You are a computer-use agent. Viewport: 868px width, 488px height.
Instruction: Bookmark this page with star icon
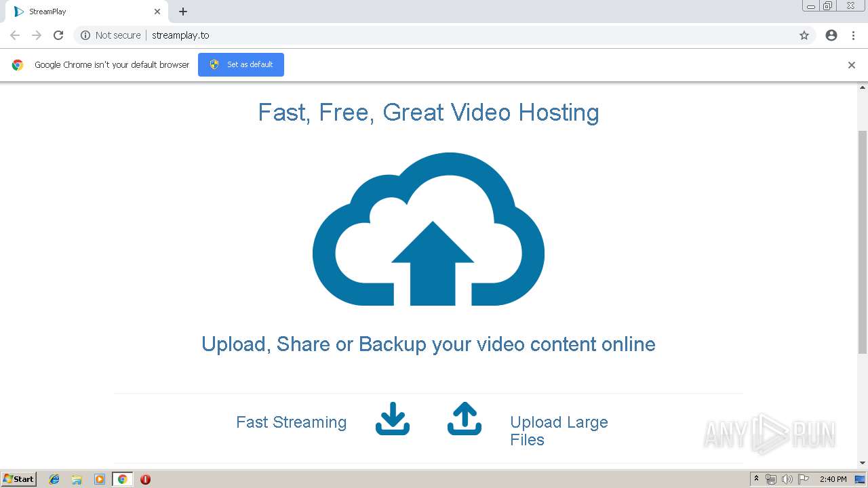(804, 35)
